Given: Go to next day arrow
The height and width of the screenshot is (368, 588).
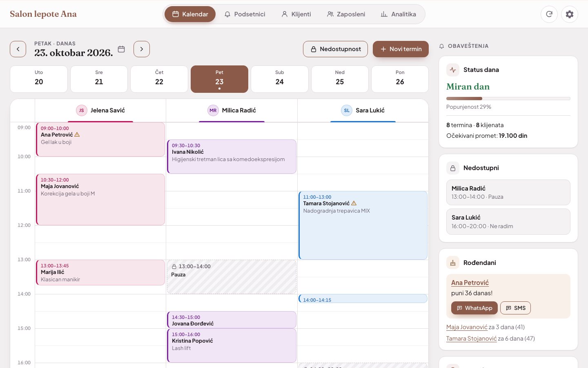Looking at the screenshot, I should pyautogui.click(x=142, y=49).
